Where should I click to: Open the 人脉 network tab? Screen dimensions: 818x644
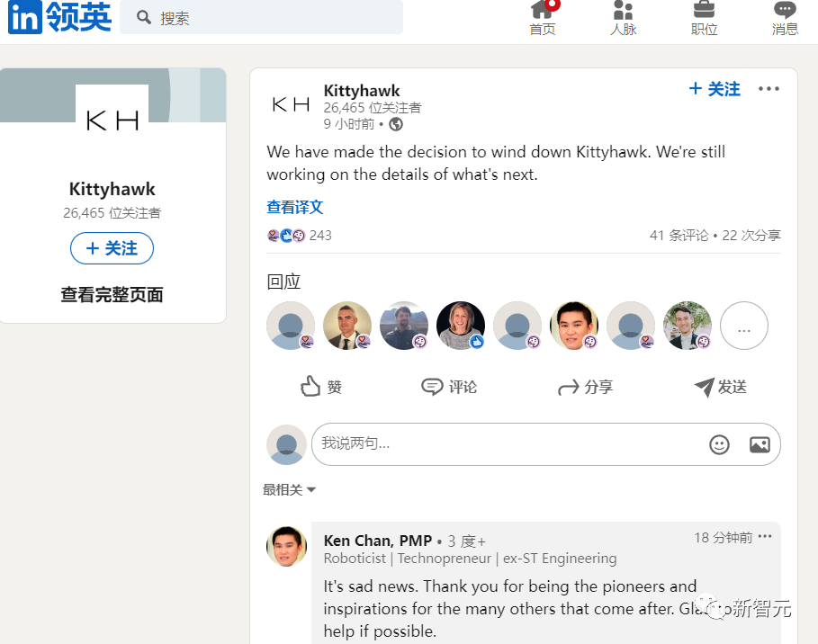coord(624,19)
